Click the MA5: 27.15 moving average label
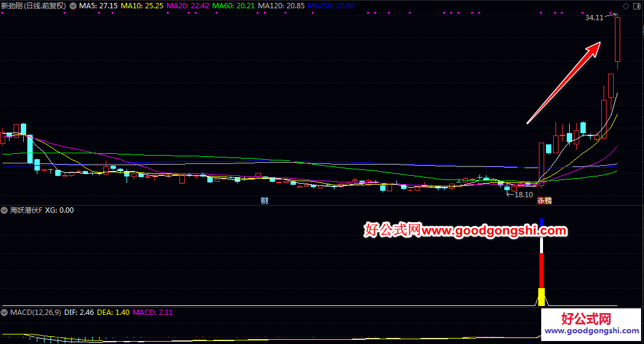This screenshot has width=644, height=344. 98,6
